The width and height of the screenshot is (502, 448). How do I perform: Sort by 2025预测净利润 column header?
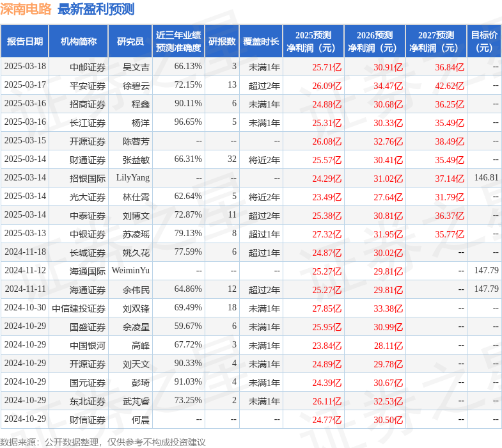pos(313,42)
